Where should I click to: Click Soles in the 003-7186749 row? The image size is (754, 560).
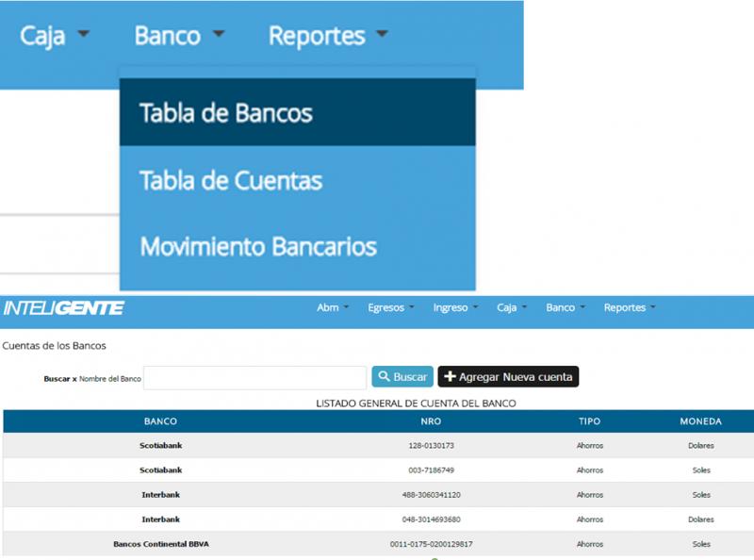click(701, 470)
